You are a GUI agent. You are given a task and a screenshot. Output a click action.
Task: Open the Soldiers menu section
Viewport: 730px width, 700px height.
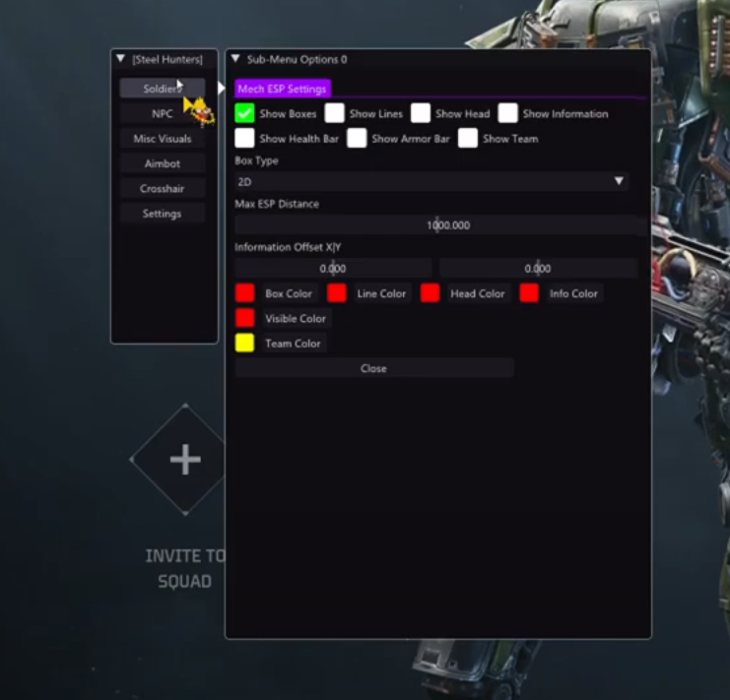click(163, 89)
